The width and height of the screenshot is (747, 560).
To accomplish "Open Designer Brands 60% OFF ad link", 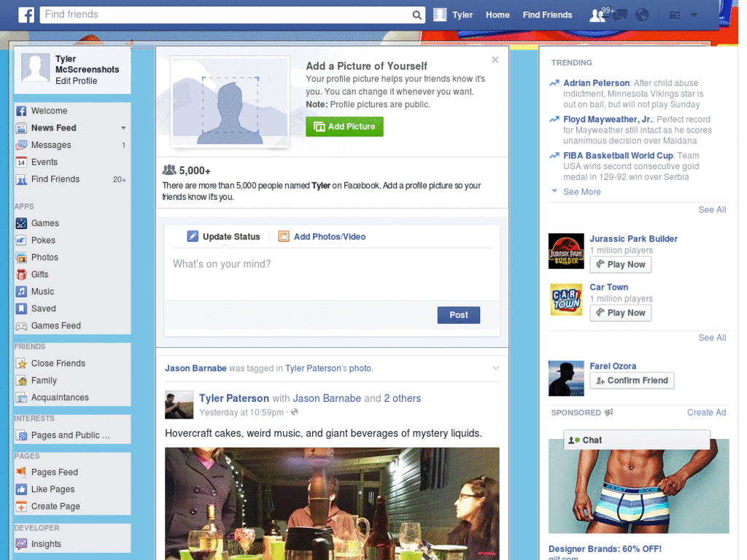I will pyautogui.click(x=605, y=549).
